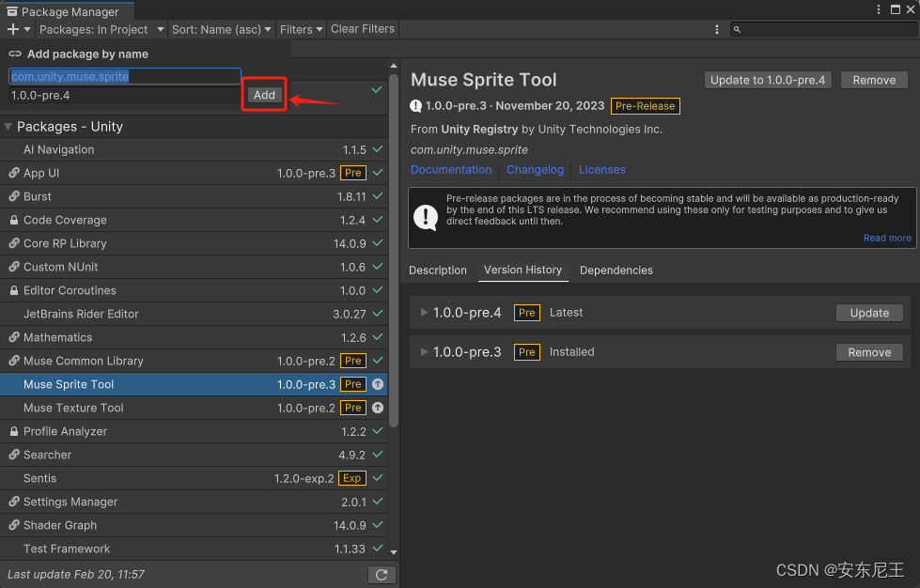Image resolution: width=920 pixels, height=588 pixels.
Task: Open the plus add-package menu
Action: [18, 29]
